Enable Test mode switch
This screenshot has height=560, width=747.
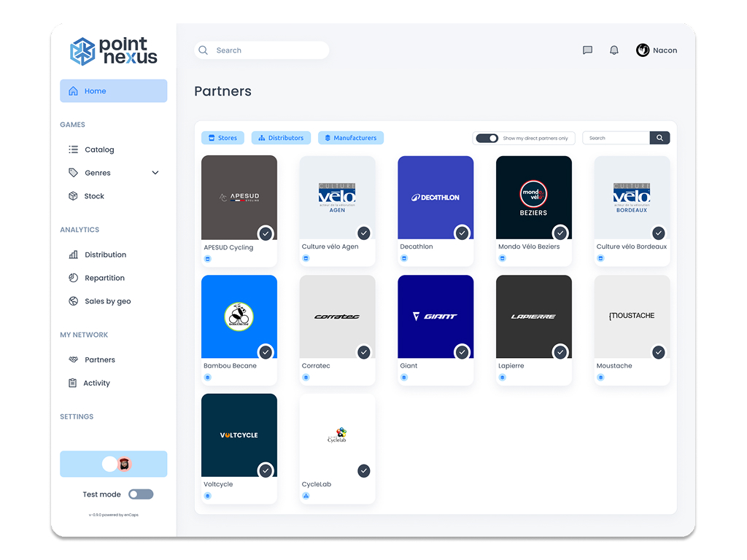pyautogui.click(x=141, y=494)
